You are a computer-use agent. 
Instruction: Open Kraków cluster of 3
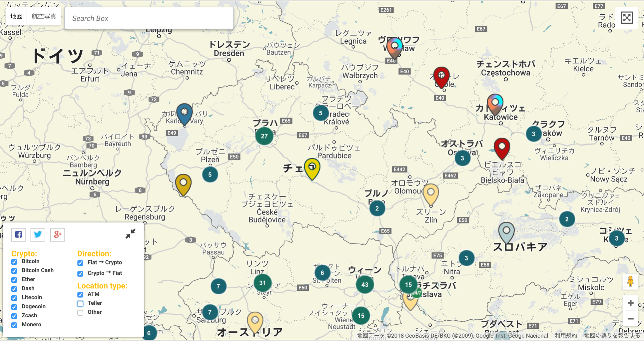click(533, 134)
